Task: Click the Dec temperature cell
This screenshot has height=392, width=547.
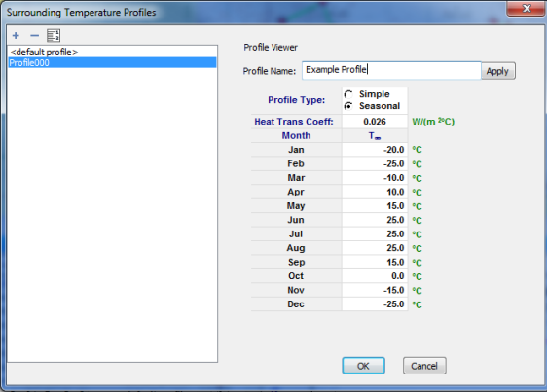Action: 375,304
